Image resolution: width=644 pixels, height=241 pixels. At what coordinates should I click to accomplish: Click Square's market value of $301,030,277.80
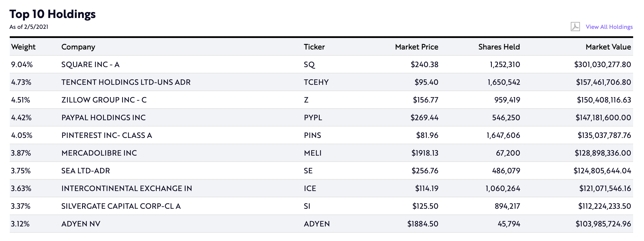pyautogui.click(x=602, y=65)
